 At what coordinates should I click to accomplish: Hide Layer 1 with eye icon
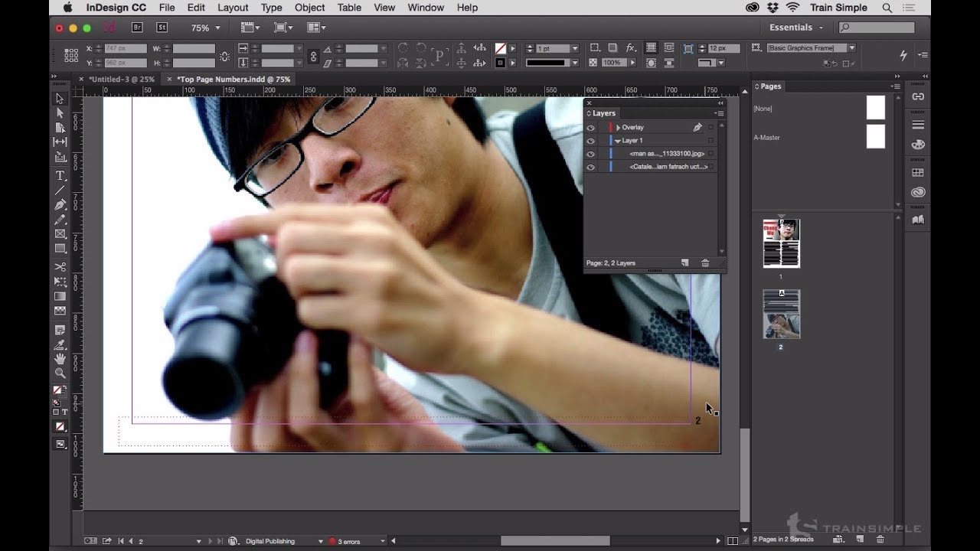590,141
